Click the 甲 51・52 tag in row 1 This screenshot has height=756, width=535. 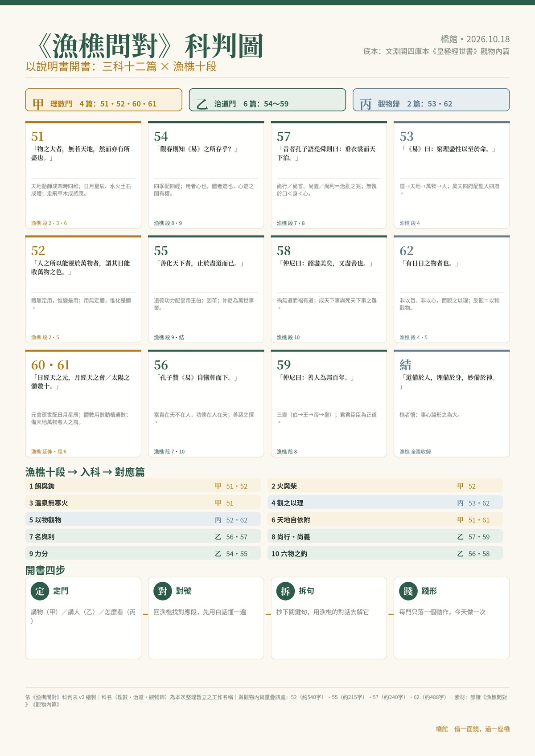point(231,486)
